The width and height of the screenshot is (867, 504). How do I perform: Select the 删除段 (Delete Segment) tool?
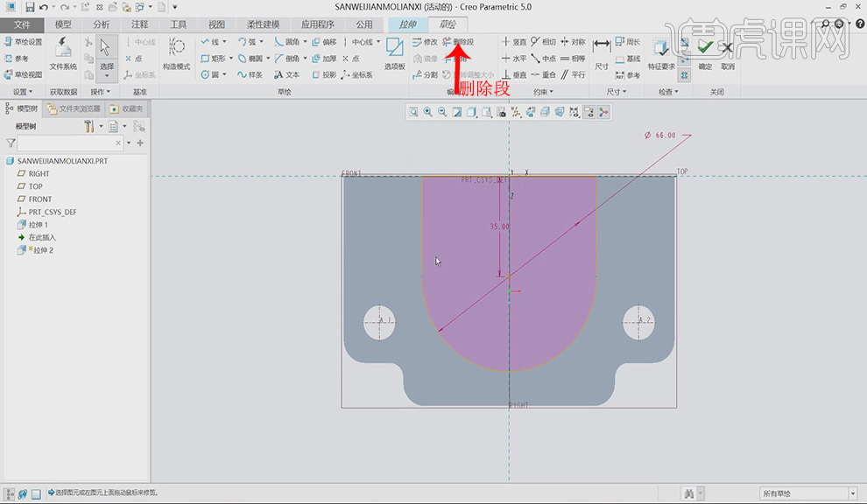[457, 41]
